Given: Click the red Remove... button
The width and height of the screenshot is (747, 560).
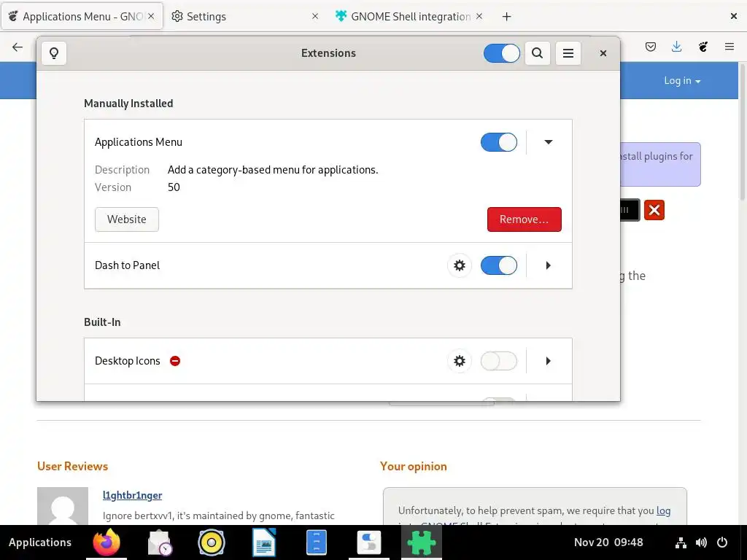Looking at the screenshot, I should click(524, 219).
